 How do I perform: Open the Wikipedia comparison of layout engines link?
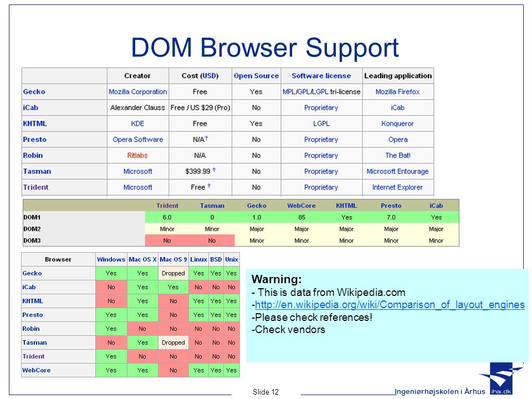coord(390,305)
